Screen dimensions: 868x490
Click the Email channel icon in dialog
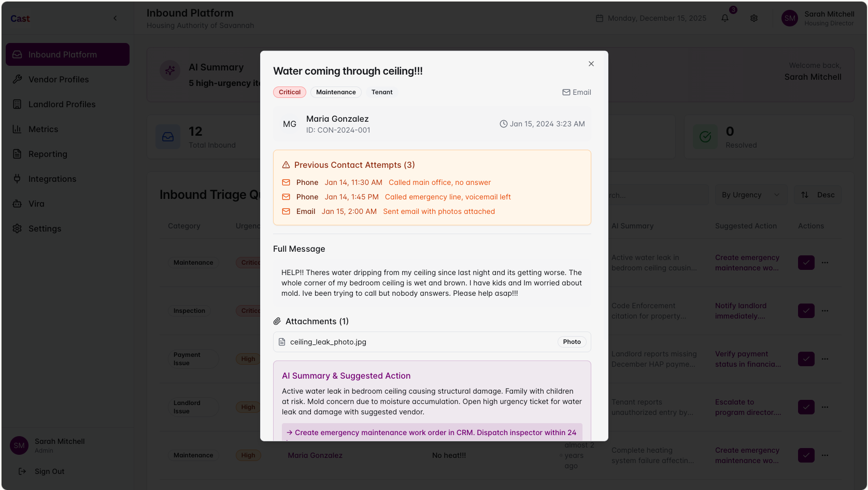tap(566, 92)
